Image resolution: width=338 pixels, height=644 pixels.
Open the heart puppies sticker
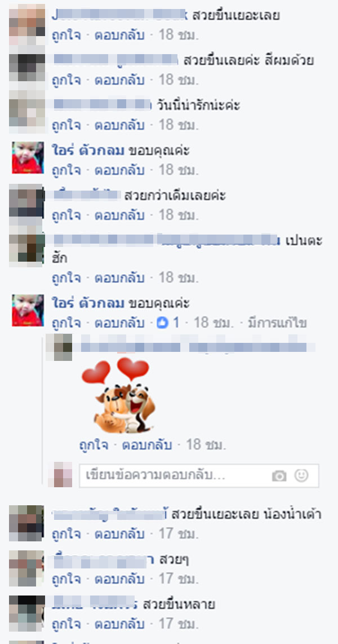(120, 395)
